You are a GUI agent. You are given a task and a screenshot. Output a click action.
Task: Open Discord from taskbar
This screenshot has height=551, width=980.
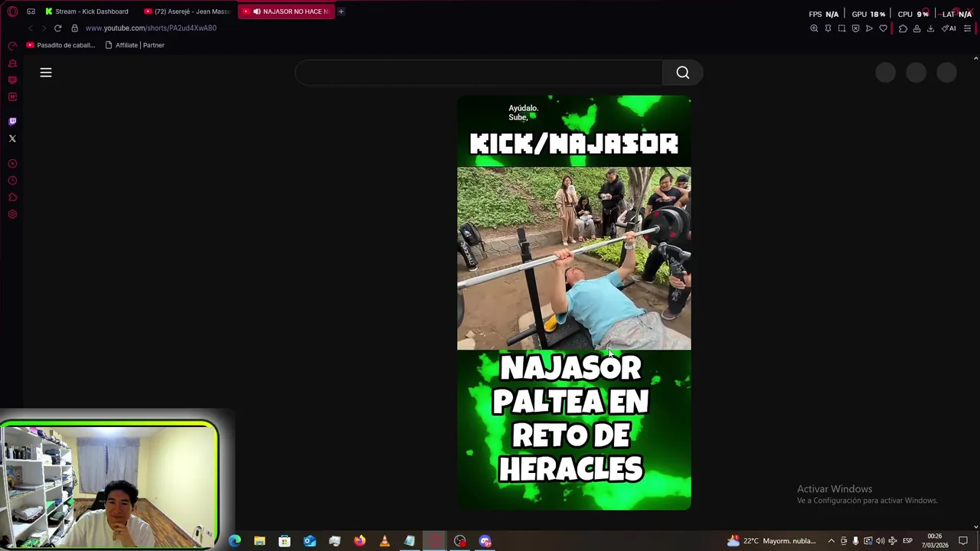tap(485, 541)
